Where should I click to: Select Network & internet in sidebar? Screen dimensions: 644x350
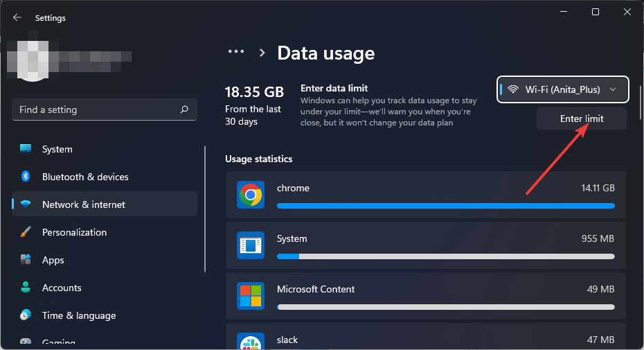[83, 204]
